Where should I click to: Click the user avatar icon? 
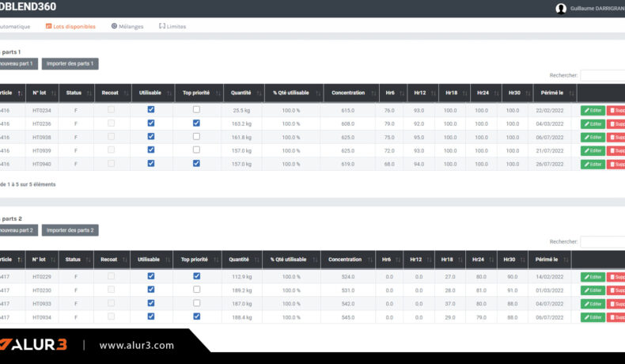click(x=561, y=9)
